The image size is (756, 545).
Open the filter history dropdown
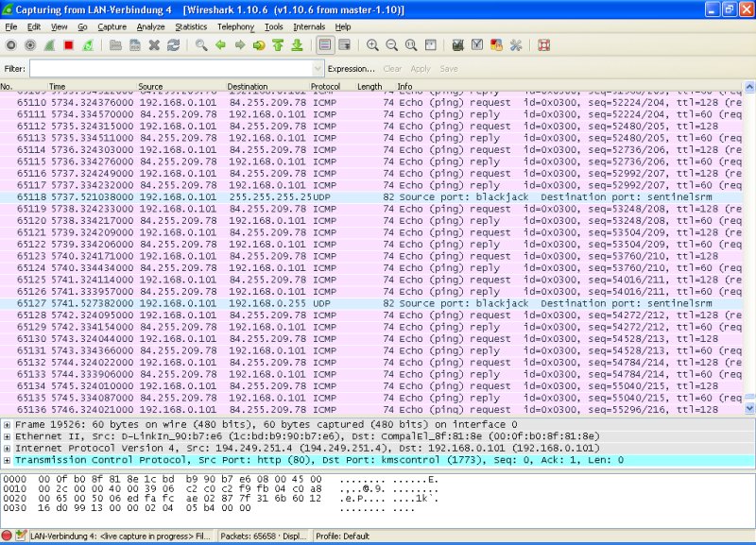318,69
